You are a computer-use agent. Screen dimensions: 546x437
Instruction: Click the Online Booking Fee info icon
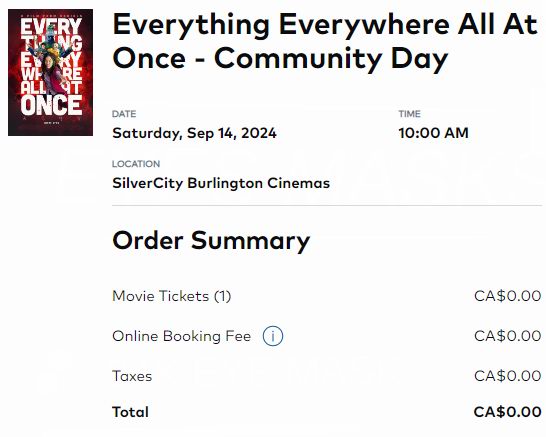273,336
